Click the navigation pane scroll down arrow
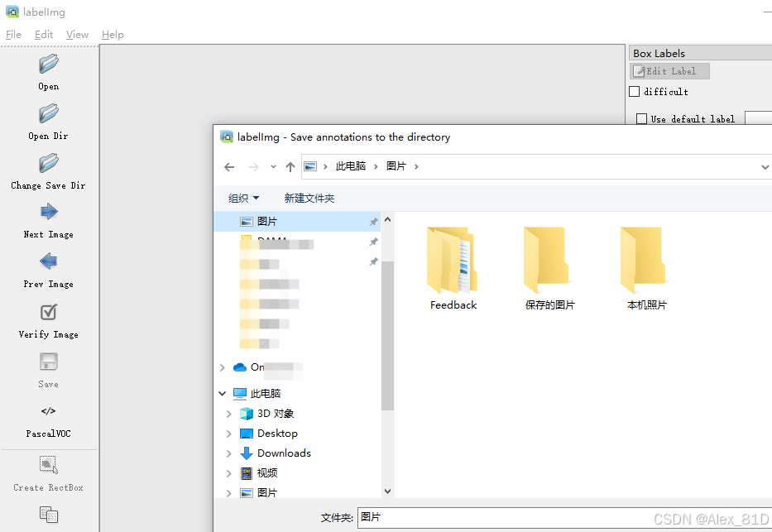 pyautogui.click(x=387, y=491)
